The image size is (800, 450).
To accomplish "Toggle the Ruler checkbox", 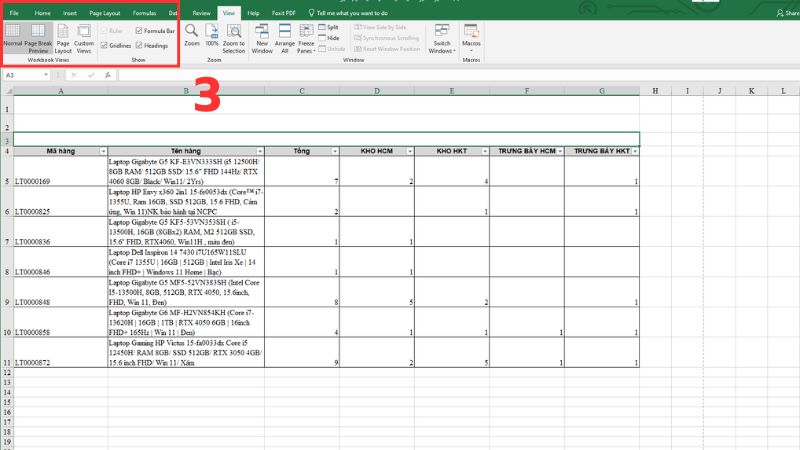I will point(104,31).
